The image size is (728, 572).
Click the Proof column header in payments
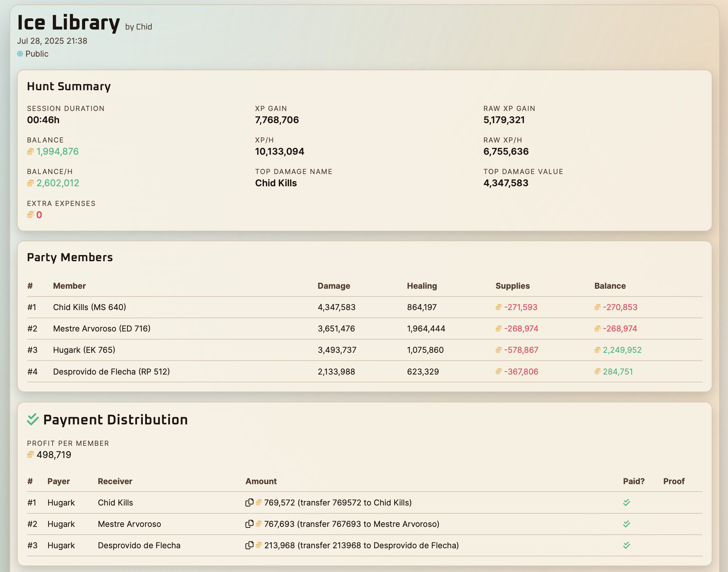click(x=673, y=481)
